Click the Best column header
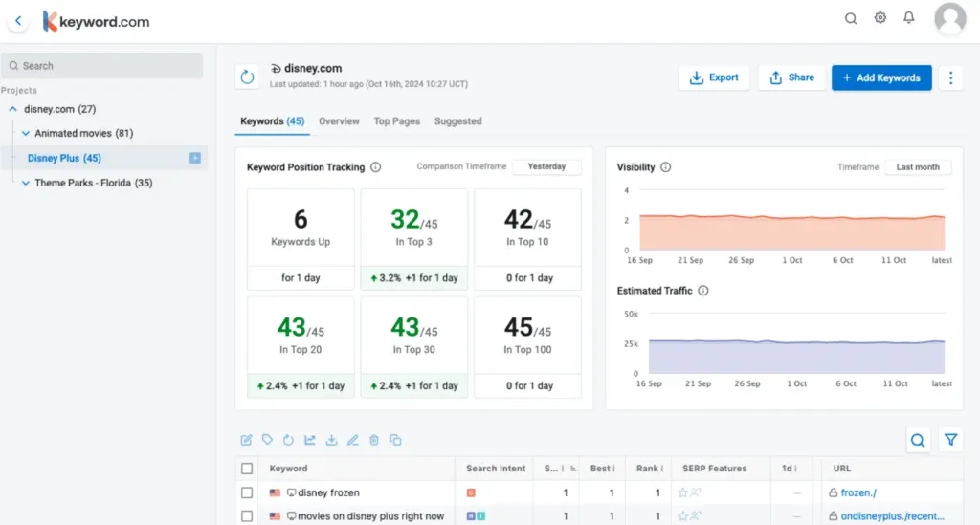 click(600, 469)
